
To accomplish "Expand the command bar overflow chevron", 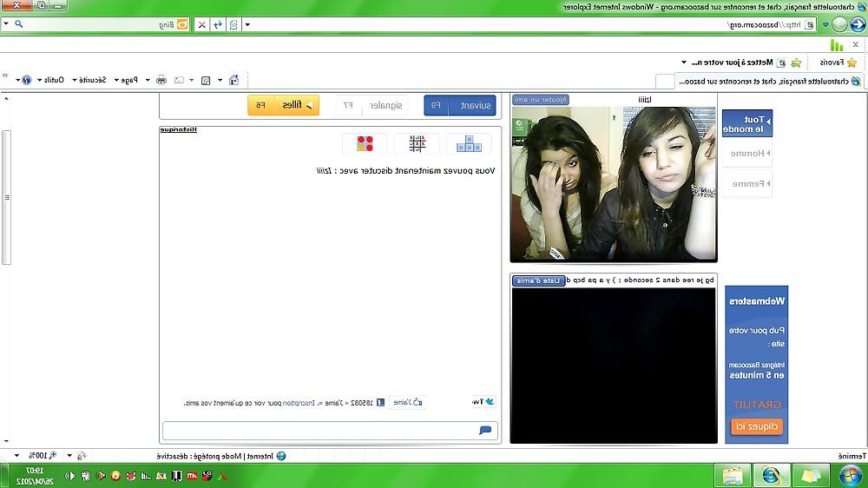I will [x=5, y=76].
